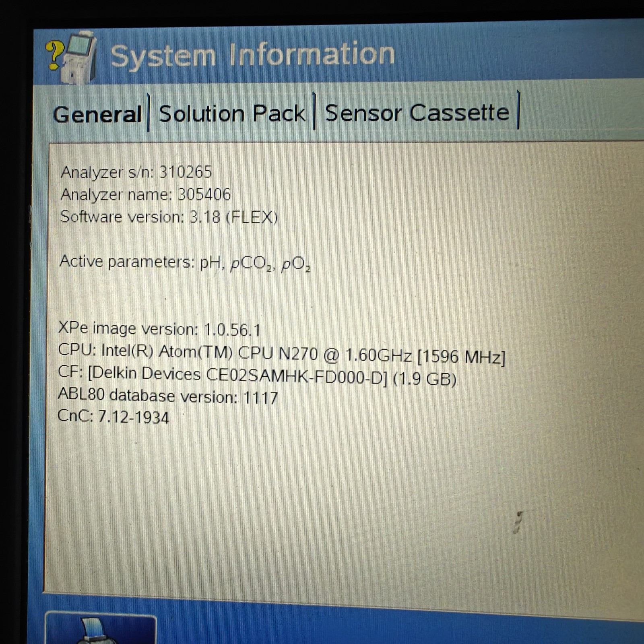644x644 pixels.
Task: Click the pO2 parameter text
Action: 296,265
